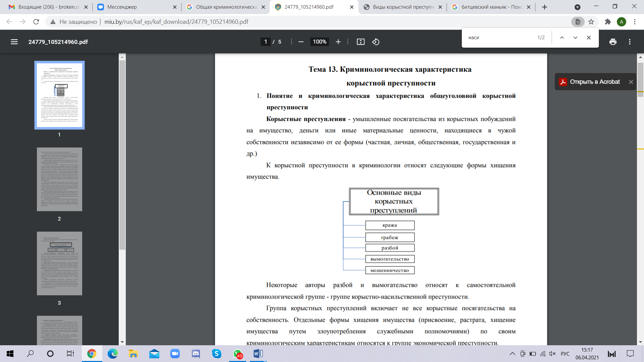Click the not secure warning icon

tap(53, 22)
